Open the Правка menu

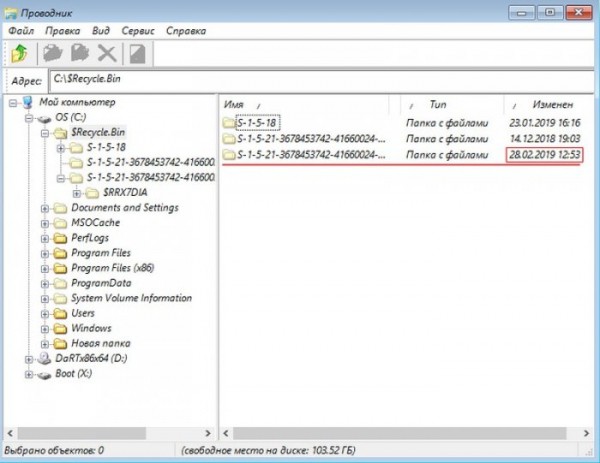[63, 31]
